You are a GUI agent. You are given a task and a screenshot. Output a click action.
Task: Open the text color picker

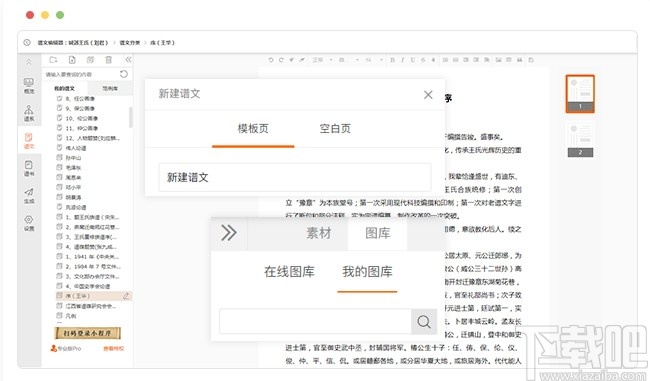pos(433,60)
